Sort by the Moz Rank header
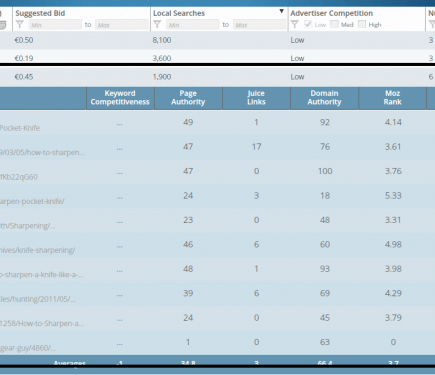 point(393,98)
